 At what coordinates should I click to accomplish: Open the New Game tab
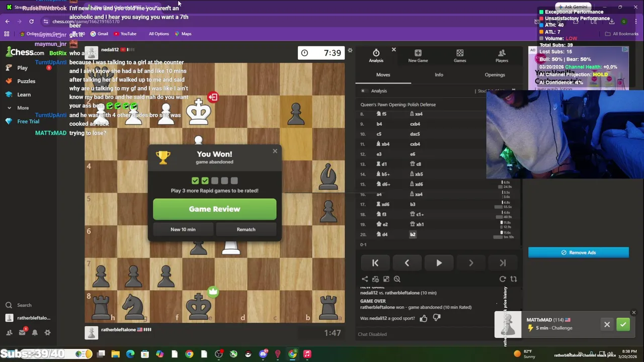click(418, 56)
